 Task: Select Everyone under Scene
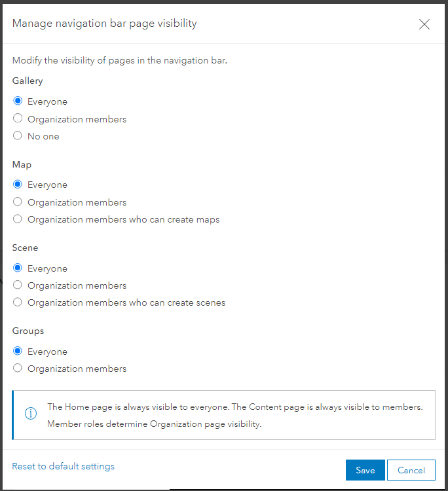click(18, 268)
